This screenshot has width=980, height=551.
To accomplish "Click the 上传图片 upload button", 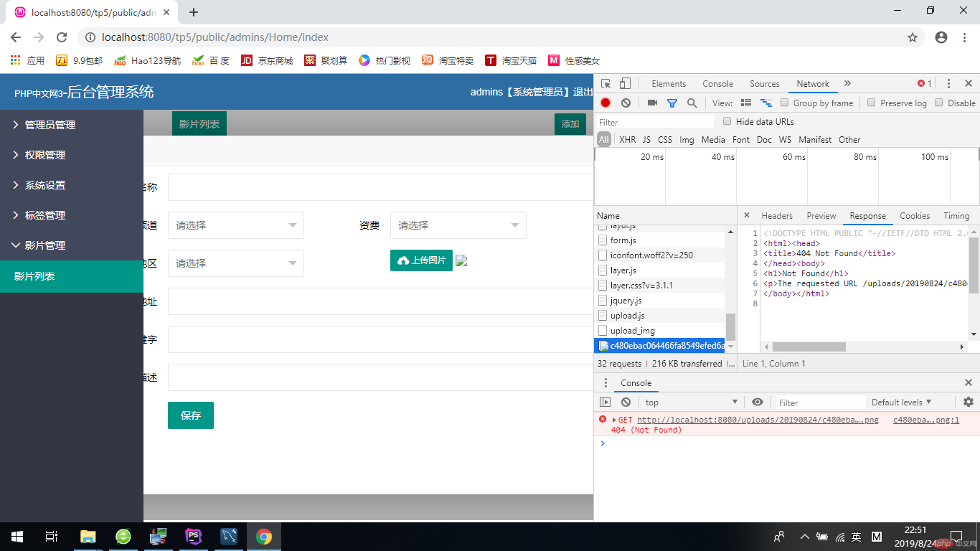I will [x=421, y=260].
